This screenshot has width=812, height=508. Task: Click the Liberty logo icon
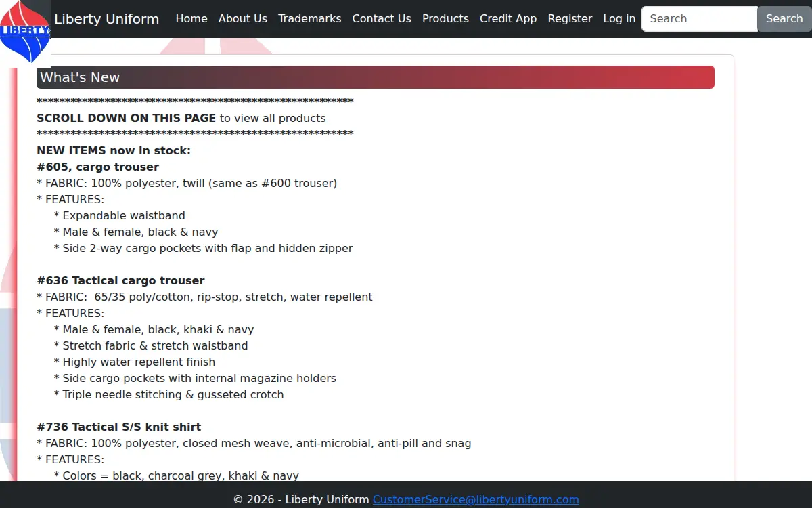coord(25,30)
